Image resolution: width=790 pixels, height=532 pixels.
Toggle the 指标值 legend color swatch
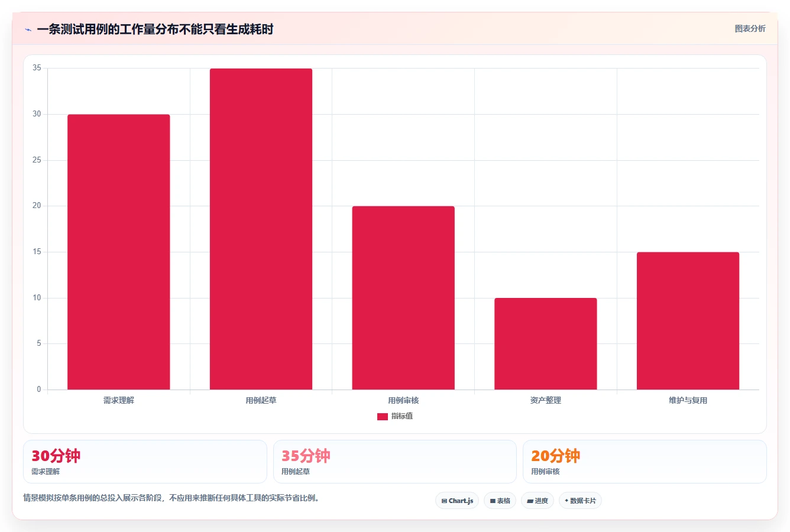pyautogui.click(x=383, y=417)
